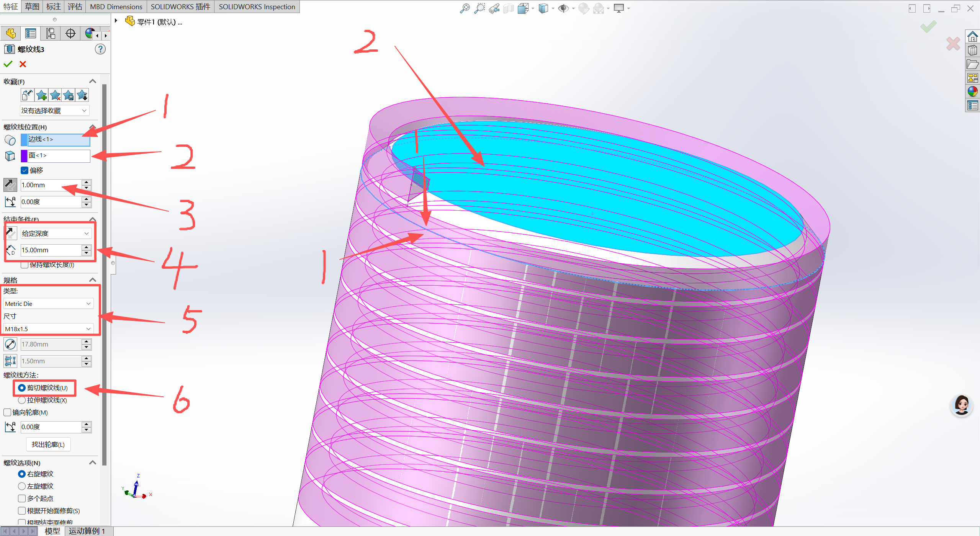Image resolution: width=980 pixels, height=536 pixels.
Task: Expand the 零件1 flyout feature tree
Action: point(116,21)
